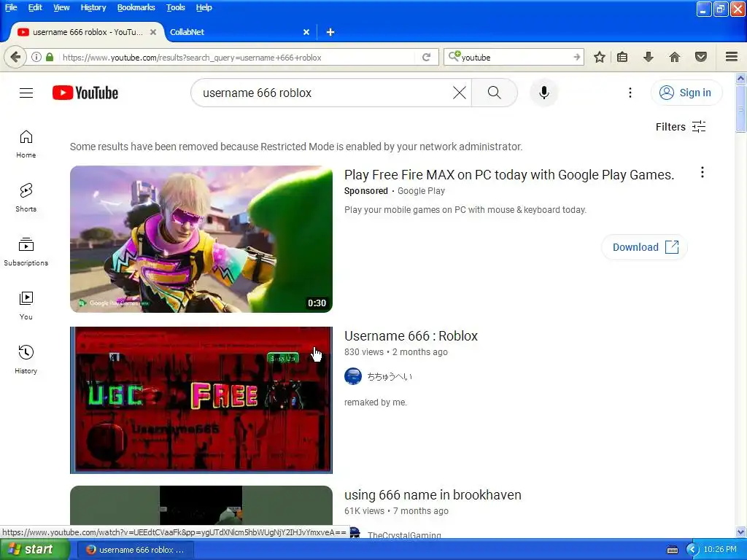Screen dimensions: 747x560
Task: Open the sponsored ad's three-dot menu
Action: coord(703,172)
